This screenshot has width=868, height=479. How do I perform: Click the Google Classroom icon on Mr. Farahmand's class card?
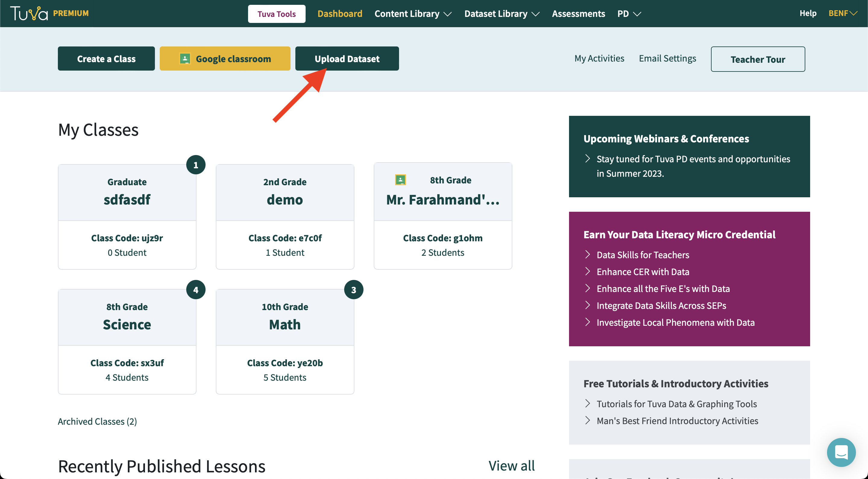[x=400, y=180]
